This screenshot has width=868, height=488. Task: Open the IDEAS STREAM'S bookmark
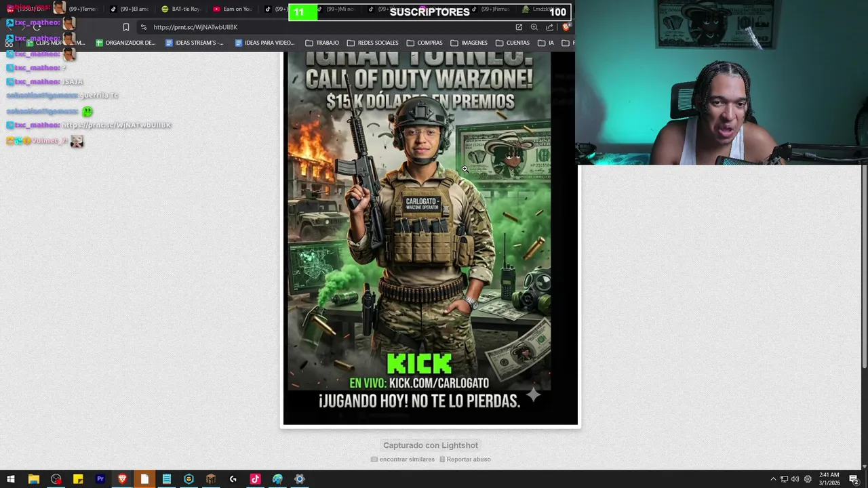194,43
